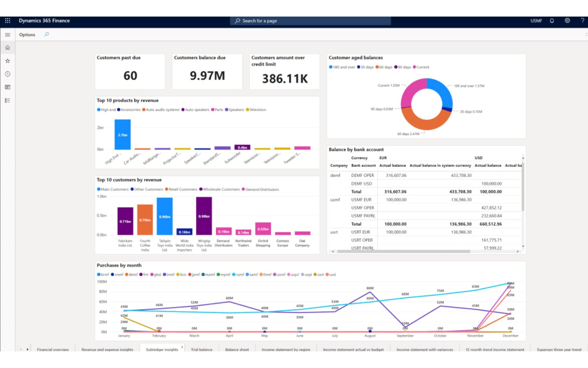Switch to the Financial overview tab
Screen dimensions: 588x368
[x=53, y=349]
